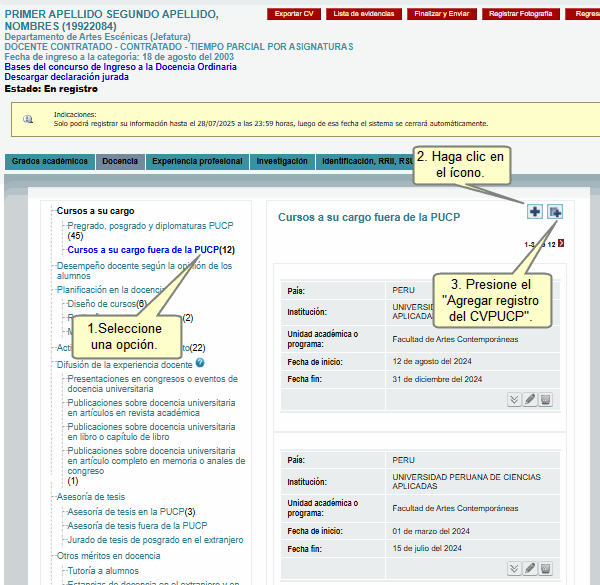Viewport: 600px width, 585px height.
Task: Open Publicaciones en libro o capítulo de libro
Action: (151, 432)
